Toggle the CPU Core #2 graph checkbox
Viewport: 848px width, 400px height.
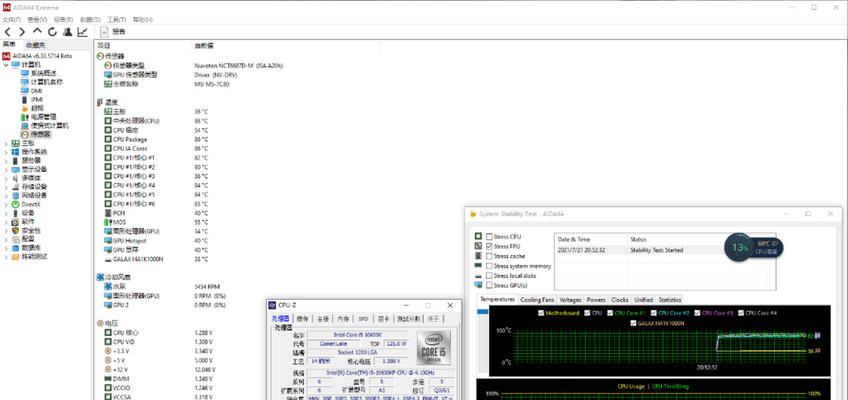point(654,313)
